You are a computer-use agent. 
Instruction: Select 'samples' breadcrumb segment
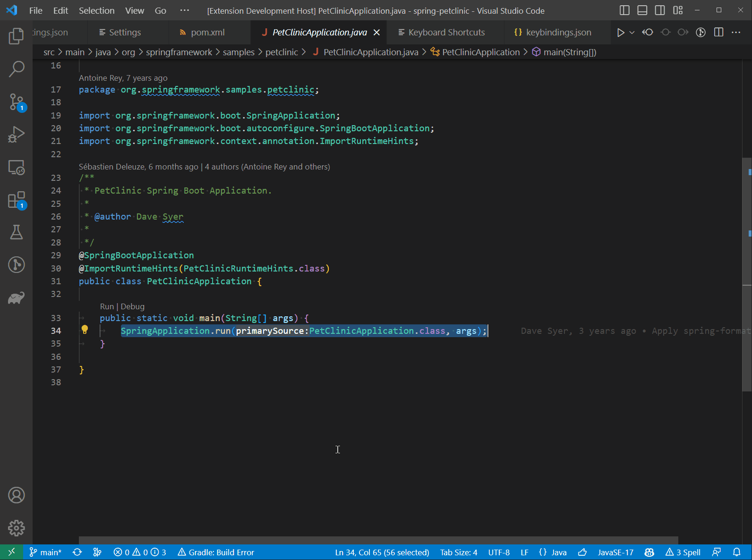pos(239,52)
